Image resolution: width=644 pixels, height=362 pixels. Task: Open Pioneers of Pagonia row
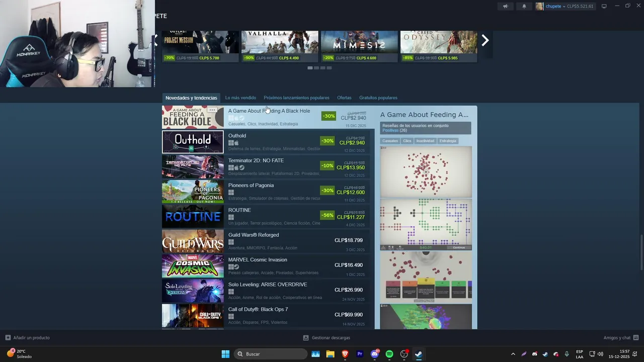(x=266, y=192)
